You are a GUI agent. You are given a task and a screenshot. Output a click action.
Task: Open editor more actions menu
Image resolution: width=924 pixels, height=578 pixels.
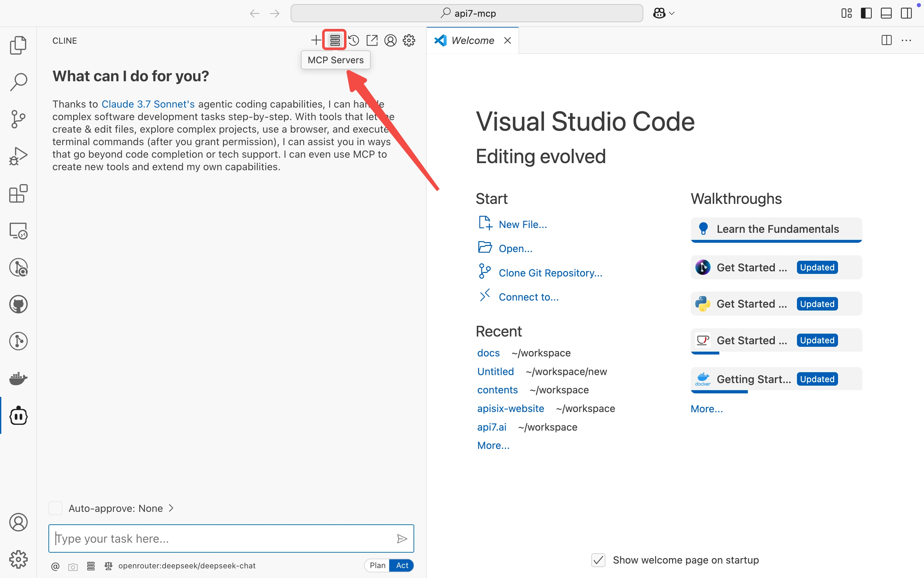coord(906,40)
